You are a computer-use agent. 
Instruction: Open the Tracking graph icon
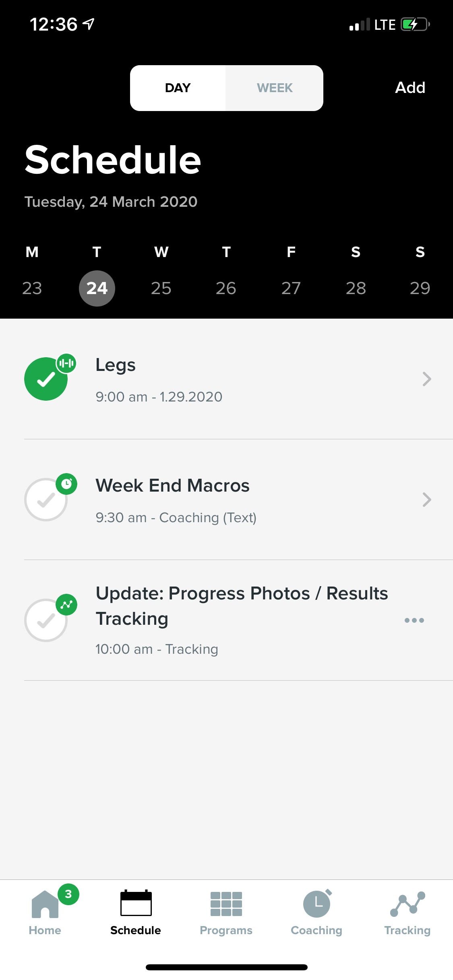click(407, 904)
